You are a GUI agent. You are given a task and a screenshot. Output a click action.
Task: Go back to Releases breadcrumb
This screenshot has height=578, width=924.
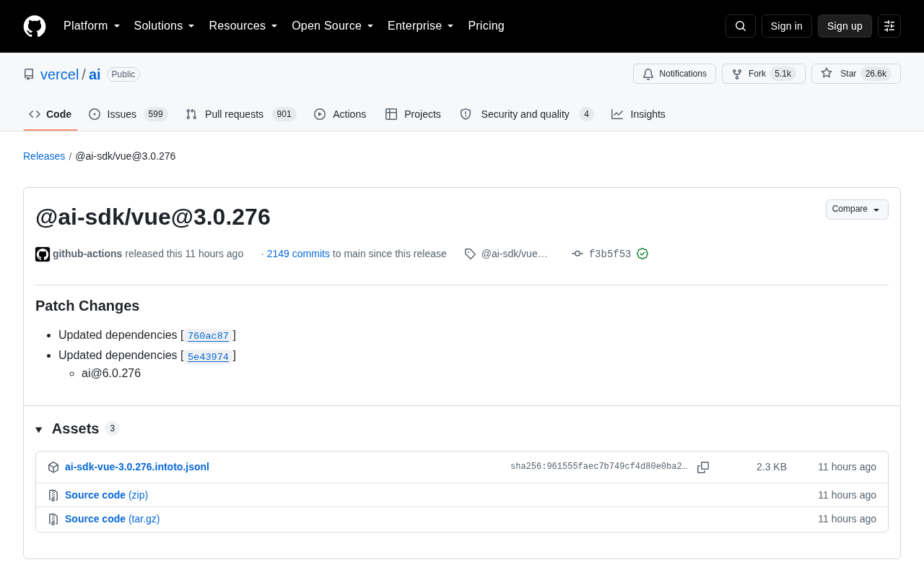pos(44,156)
